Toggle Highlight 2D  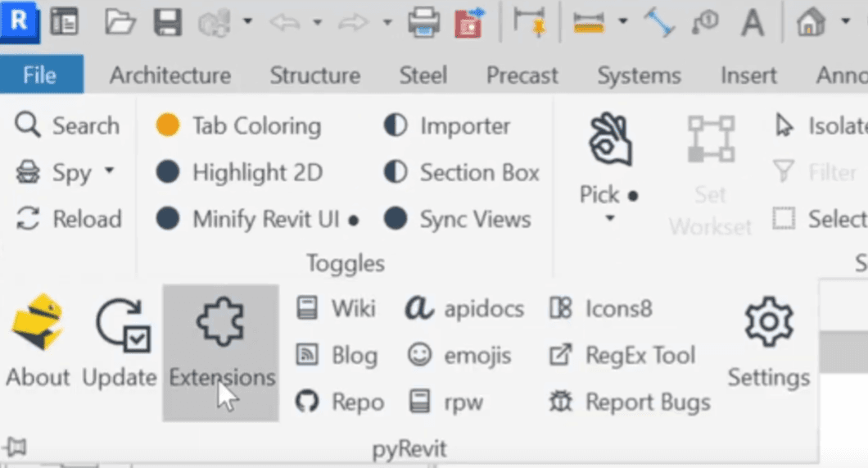(240, 172)
